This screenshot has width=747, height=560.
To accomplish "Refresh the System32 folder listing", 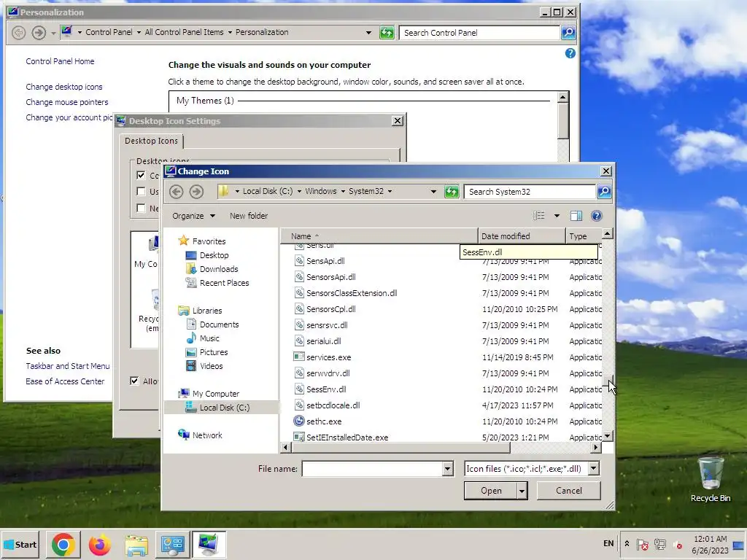I will [451, 192].
